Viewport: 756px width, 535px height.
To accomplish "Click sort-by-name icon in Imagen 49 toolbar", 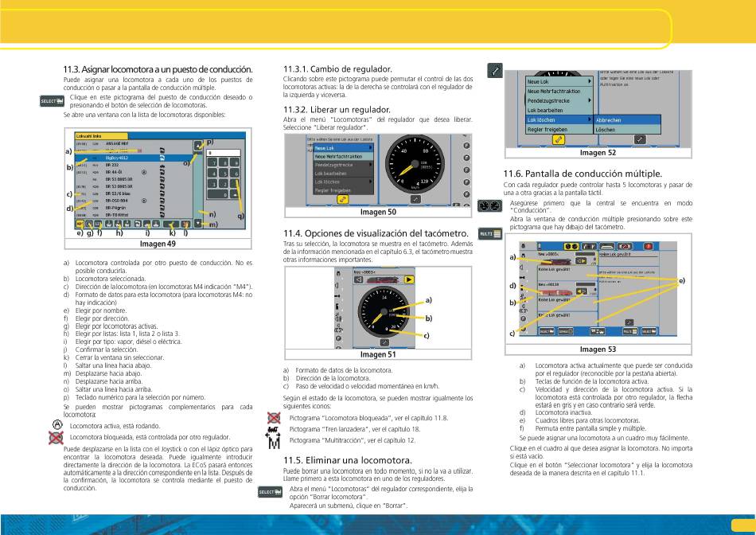I will (x=80, y=224).
